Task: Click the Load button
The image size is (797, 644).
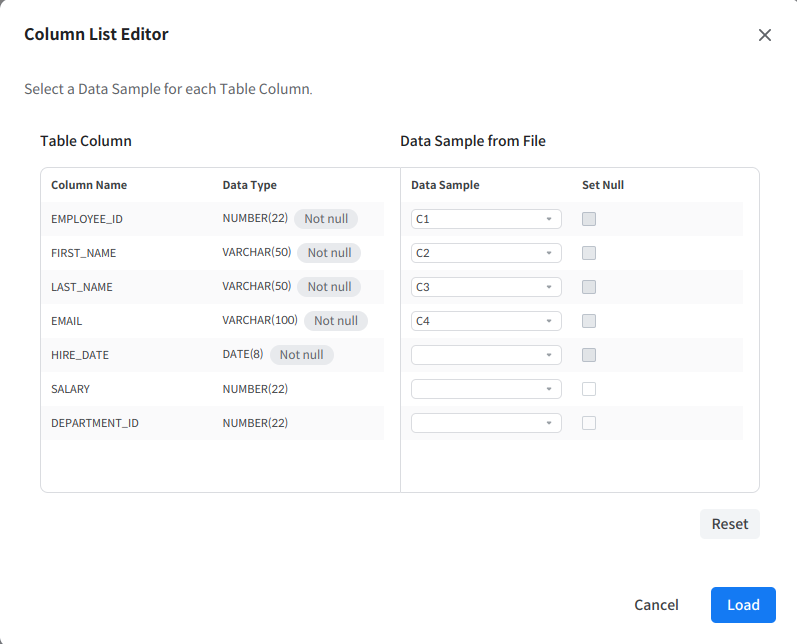Action: (743, 605)
